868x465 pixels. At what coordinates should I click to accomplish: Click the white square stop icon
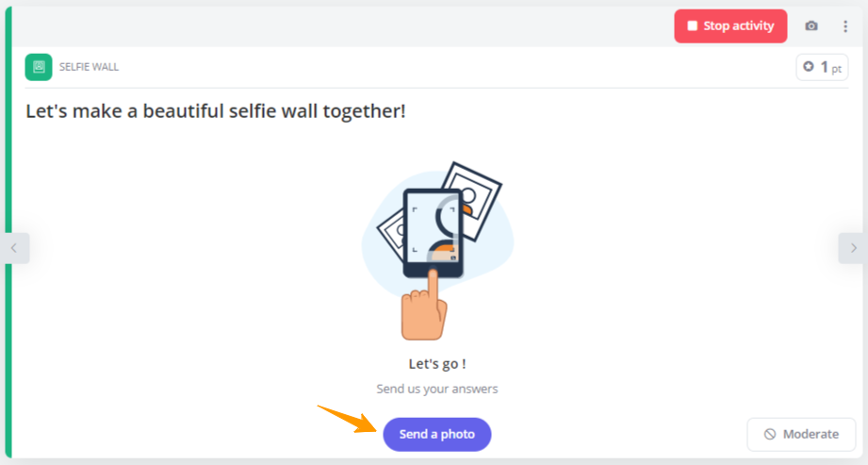pyautogui.click(x=692, y=26)
